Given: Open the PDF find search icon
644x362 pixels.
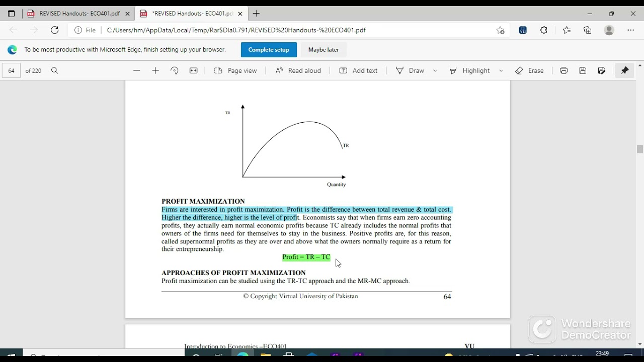Looking at the screenshot, I should [x=55, y=71].
